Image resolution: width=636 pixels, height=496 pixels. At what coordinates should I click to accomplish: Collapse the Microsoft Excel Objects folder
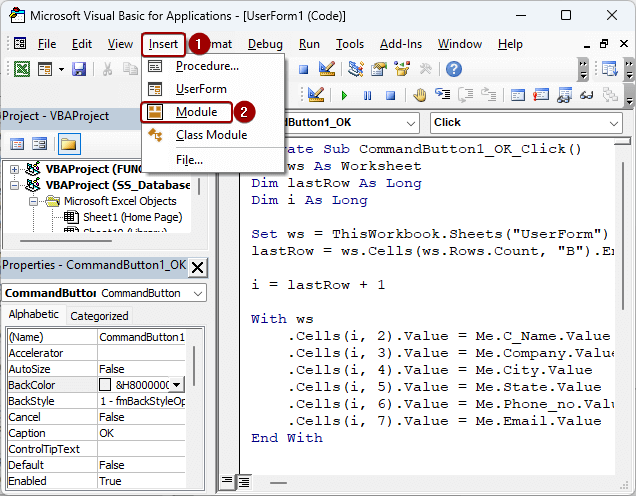34,201
